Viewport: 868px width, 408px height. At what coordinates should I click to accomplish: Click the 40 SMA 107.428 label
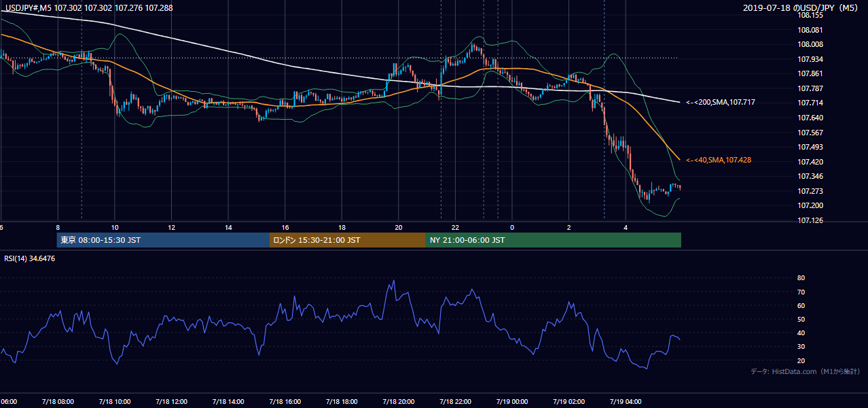pos(719,160)
